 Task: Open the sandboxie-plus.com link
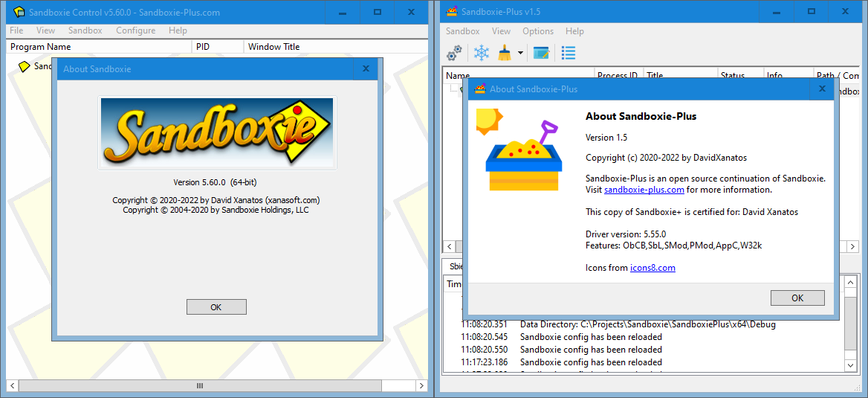tap(644, 190)
